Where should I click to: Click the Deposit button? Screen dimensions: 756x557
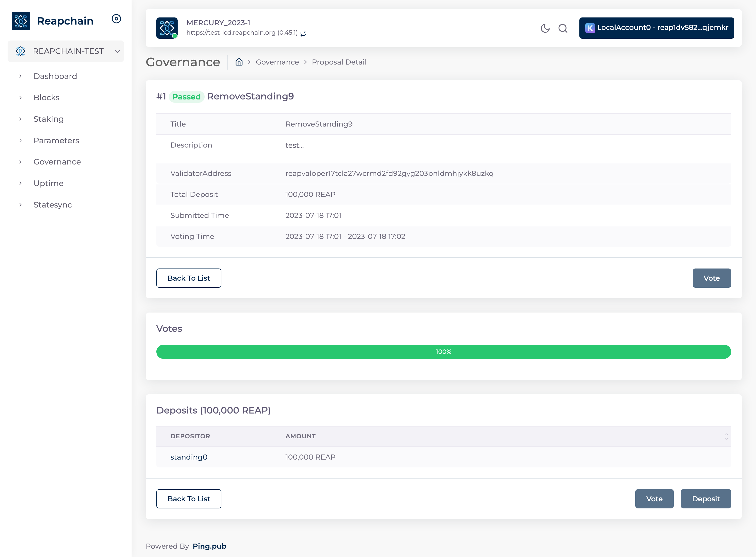coord(705,499)
